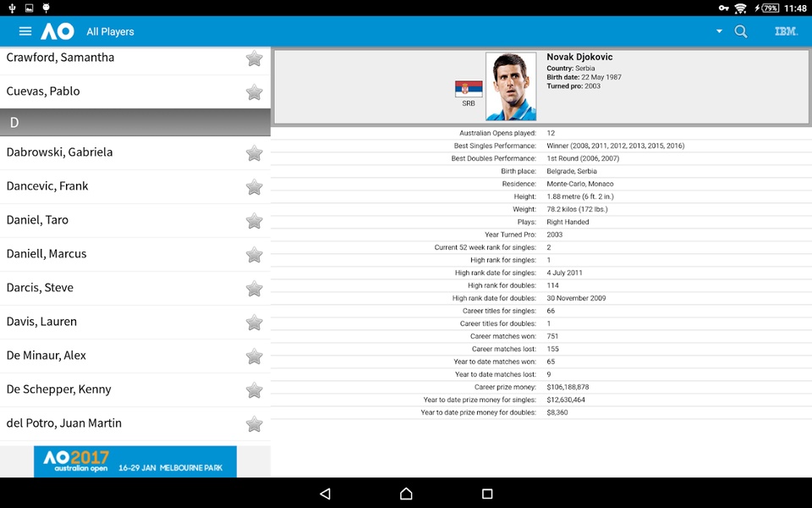Tap Android home navigation button
Screen dimensions: 812x508
[x=406, y=494]
